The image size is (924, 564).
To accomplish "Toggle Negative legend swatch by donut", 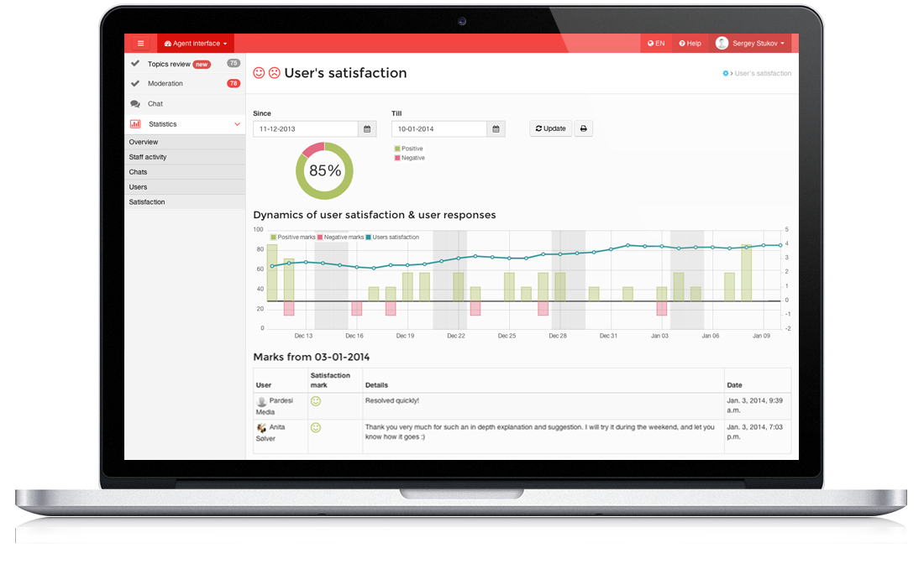I will pyautogui.click(x=397, y=158).
